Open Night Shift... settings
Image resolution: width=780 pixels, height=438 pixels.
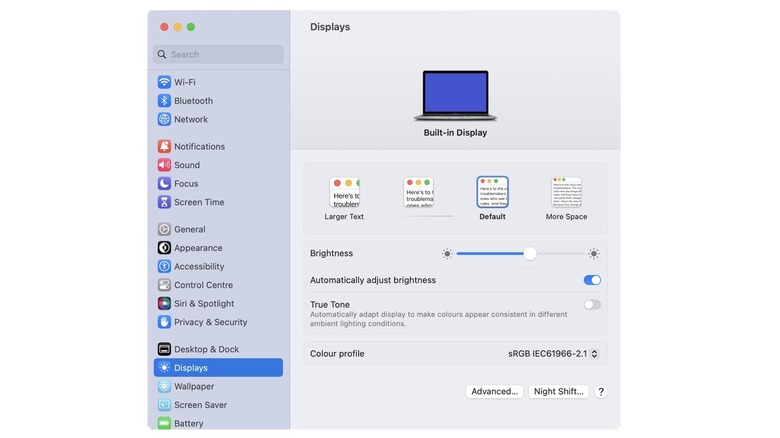[x=559, y=392]
